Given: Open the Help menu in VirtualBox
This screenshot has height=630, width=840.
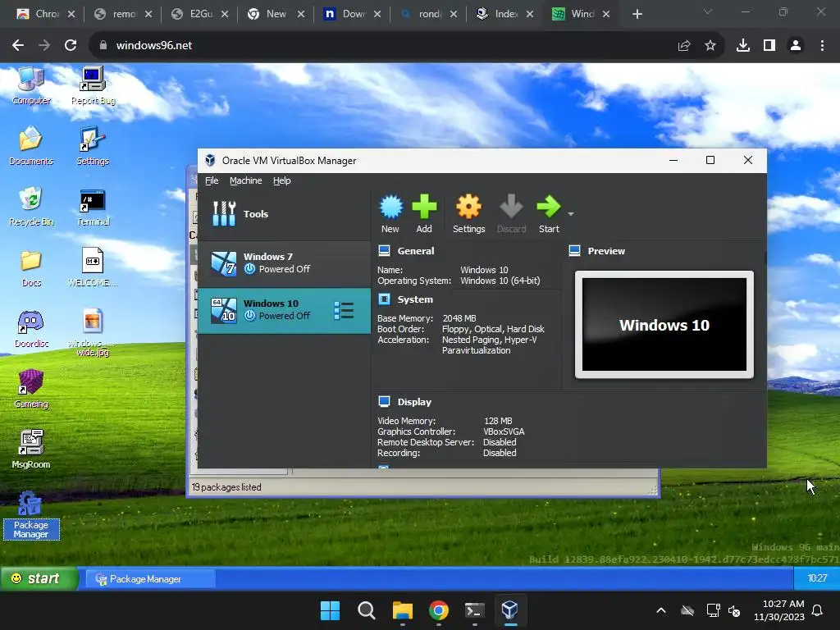Looking at the screenshot, I should click(282, 180).
